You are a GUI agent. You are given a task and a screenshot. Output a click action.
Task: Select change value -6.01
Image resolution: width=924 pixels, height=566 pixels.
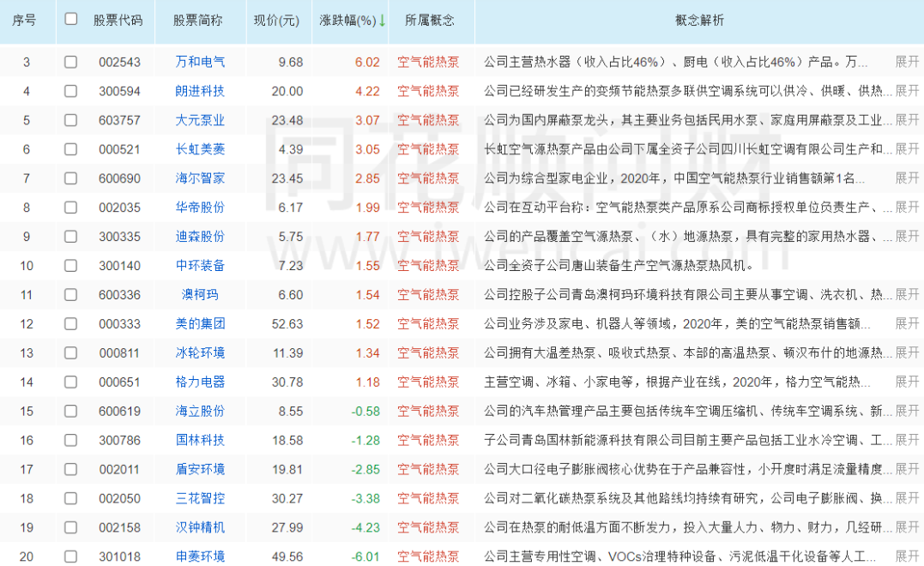click(x=365, y=557)
